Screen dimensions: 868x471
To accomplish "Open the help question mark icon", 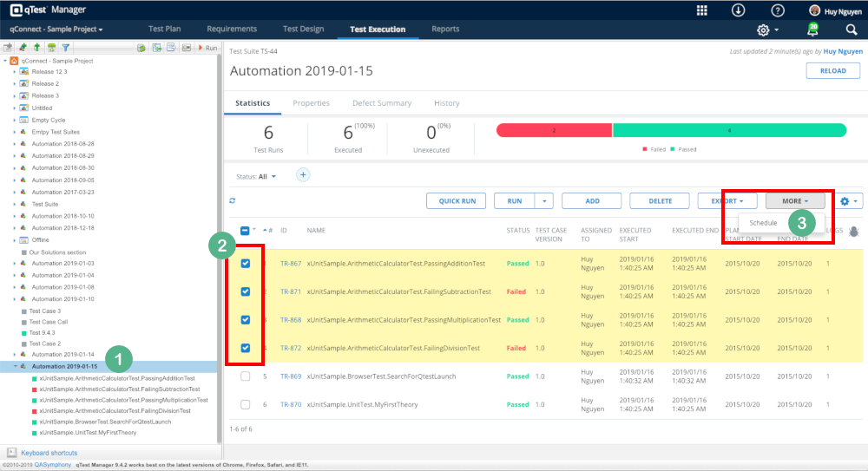I will 777,10.
